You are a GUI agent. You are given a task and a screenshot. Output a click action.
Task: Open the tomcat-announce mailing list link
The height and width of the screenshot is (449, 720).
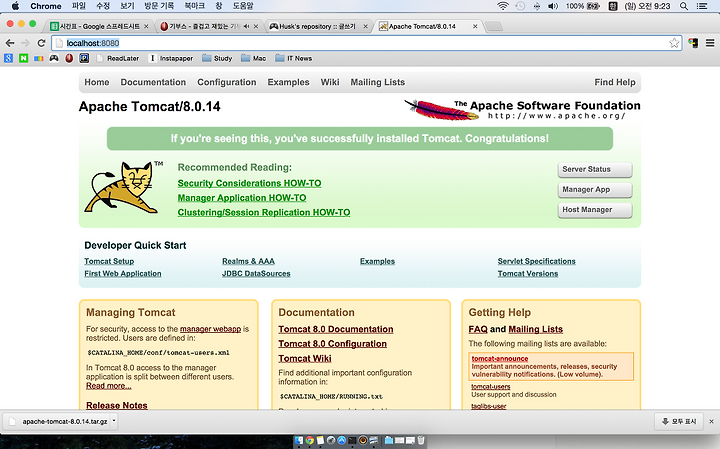click(x=500, y=359)
